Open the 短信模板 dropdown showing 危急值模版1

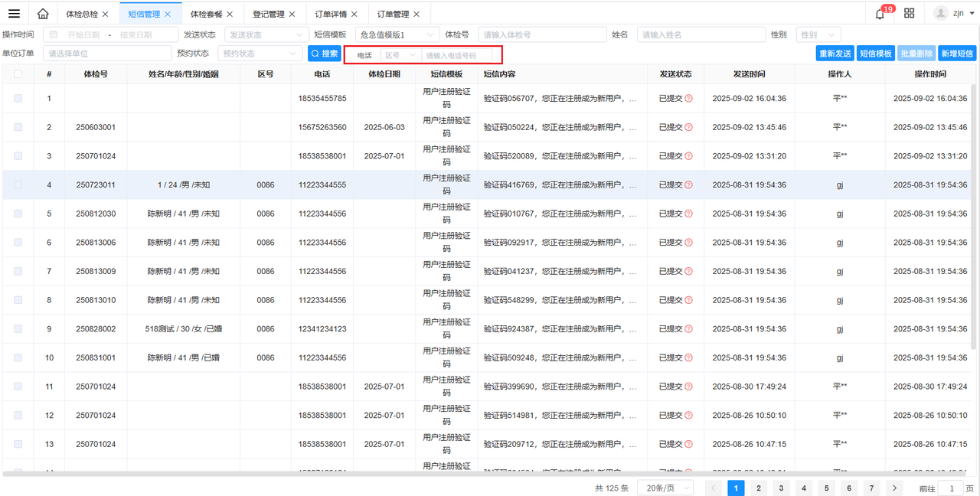(x=397, y=34)
